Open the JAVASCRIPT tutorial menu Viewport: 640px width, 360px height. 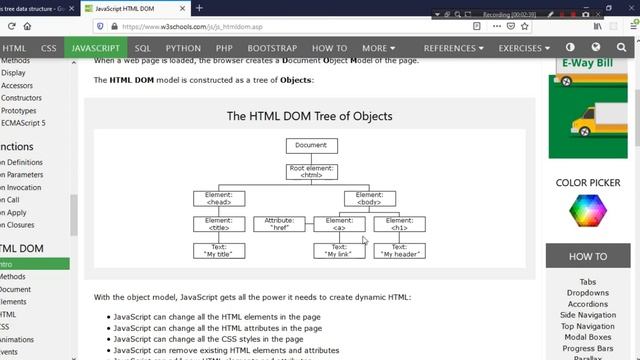tap(96, 48)
